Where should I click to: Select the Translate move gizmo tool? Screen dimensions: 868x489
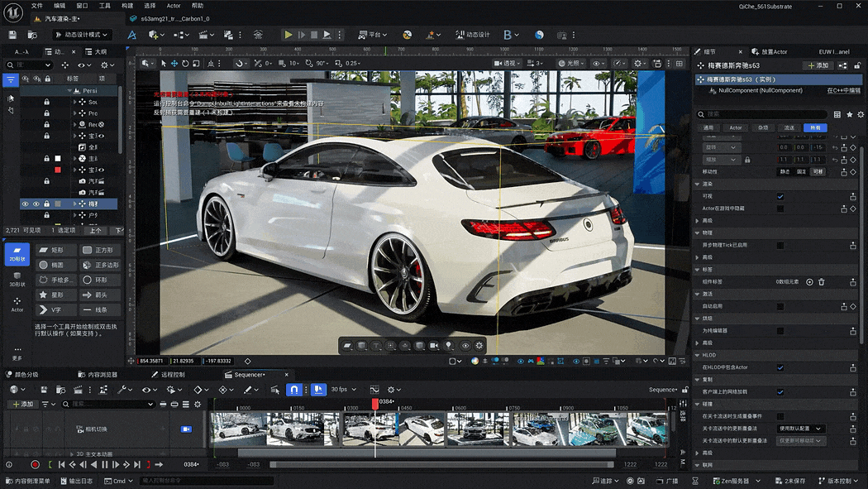tap(174, 64)
